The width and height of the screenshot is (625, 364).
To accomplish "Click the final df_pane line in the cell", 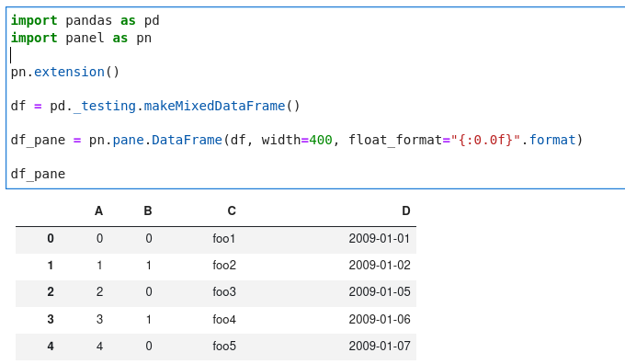I will click(x=38, y=174).
